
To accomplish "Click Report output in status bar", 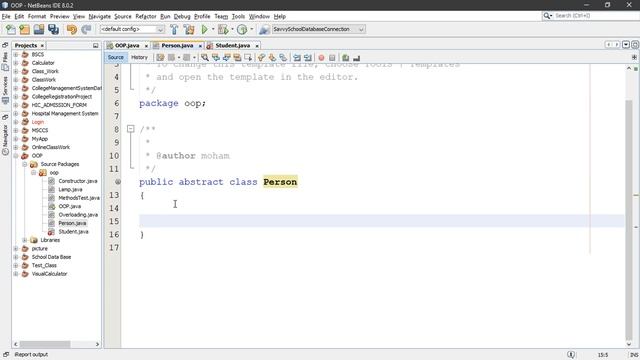I will (31, 355).
